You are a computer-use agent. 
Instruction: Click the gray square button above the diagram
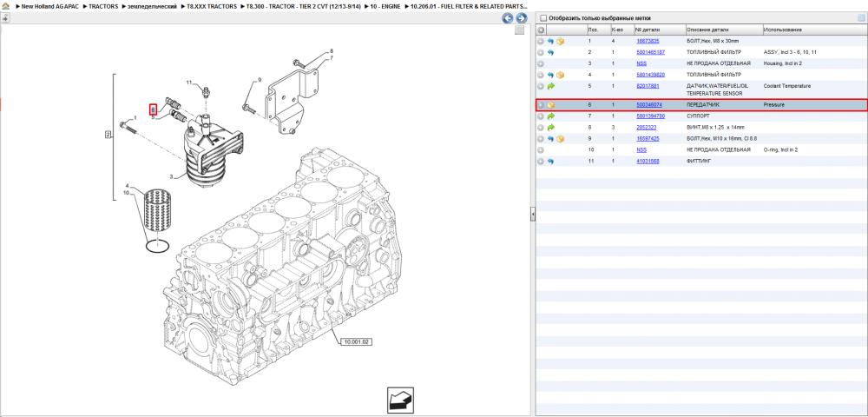tap(519, 30)
